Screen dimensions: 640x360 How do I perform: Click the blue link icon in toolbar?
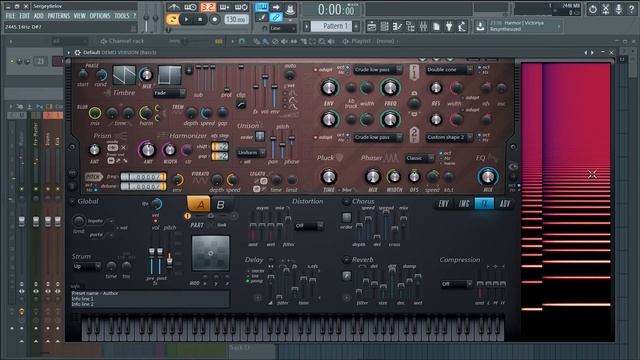pyautogui.click(x=276, y=18)
